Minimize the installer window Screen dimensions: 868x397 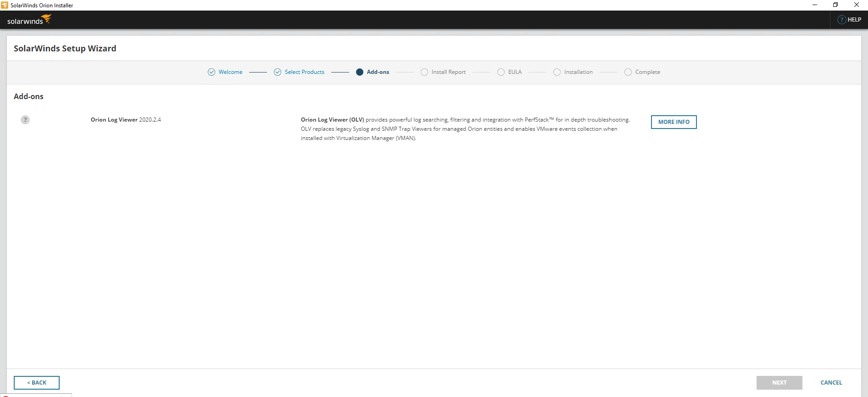pyautogui.click(x=815, y=5)
